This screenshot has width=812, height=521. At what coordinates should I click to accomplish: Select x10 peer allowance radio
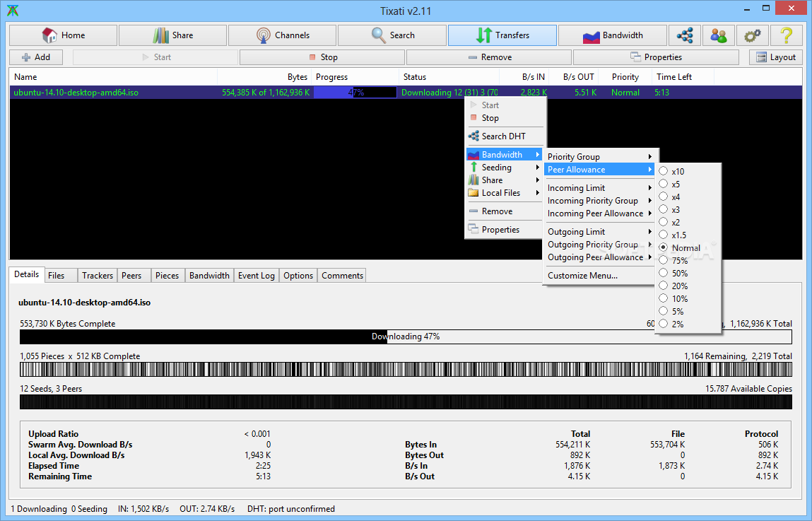(x=663, y=171)
